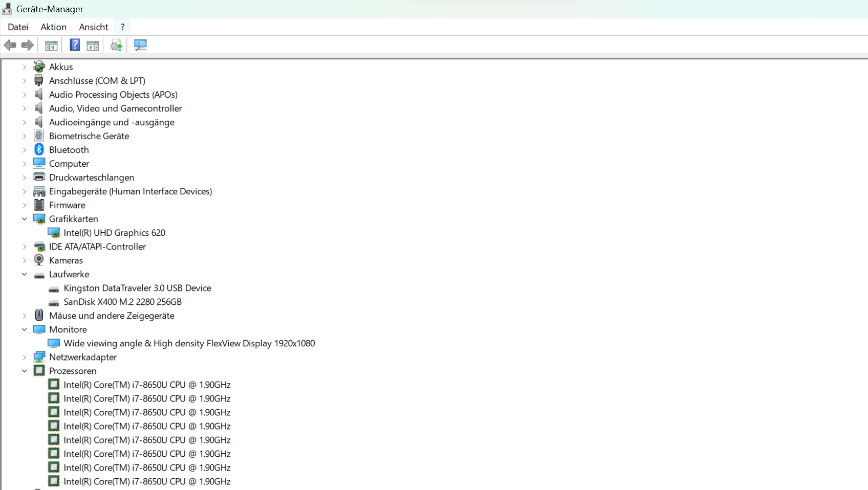Select Kingston DataTraveler 3.0 USB Device
Screen dimensions: 868x490
coord(138,288)
